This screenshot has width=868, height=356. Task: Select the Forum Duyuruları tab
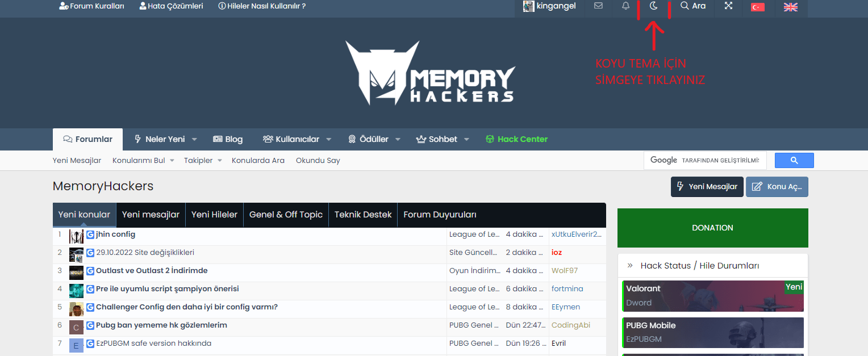440,215
